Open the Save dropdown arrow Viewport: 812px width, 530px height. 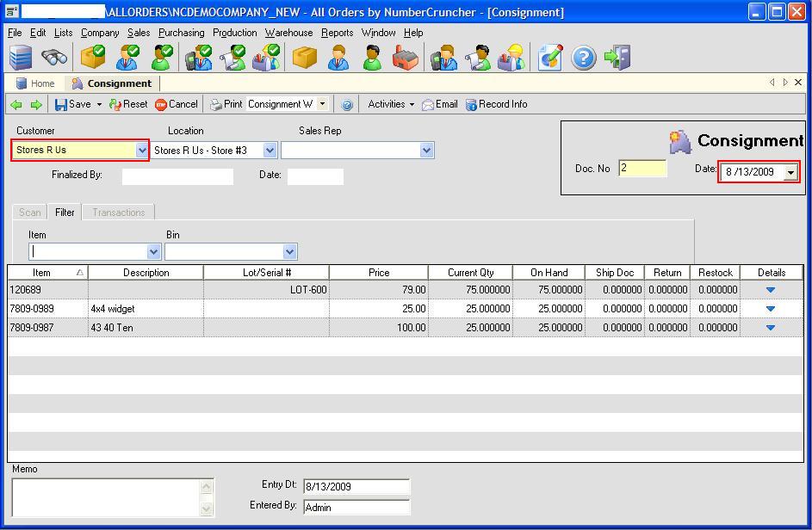point(99,105)
